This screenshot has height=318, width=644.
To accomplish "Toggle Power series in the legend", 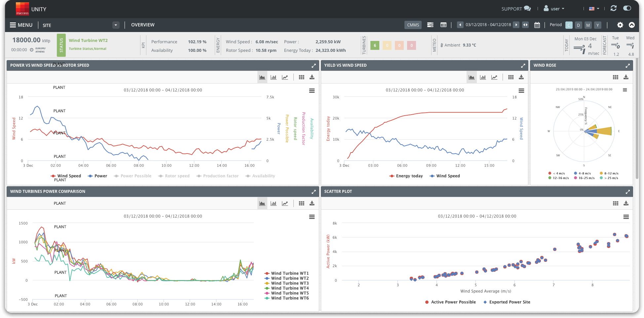I will point(97,176).
